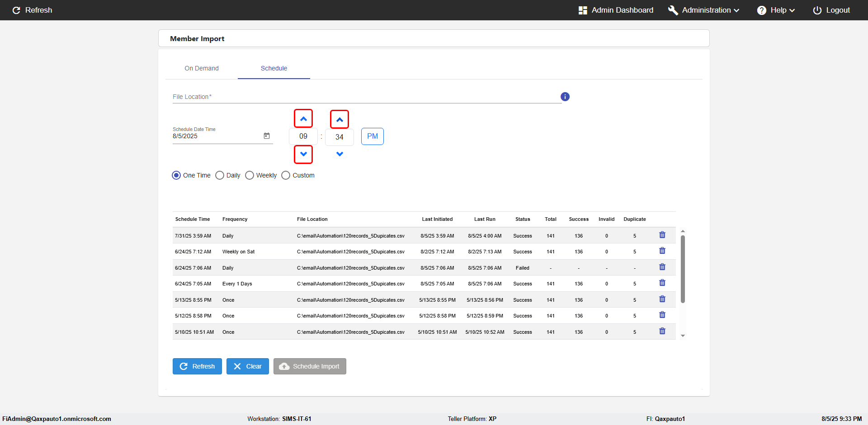
Task: Decrease the minutes with down chevron
Action: 340,154
